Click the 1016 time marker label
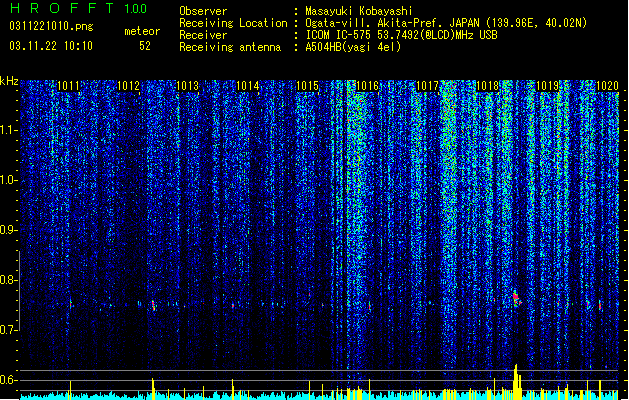This screenshot has width=629, height=400. click(367, 86)
